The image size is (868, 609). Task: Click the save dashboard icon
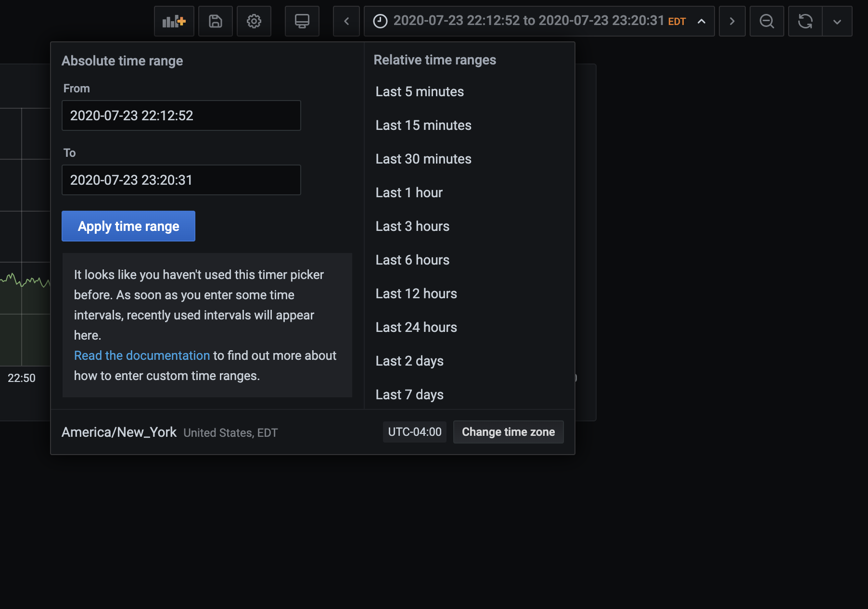[x=215, y=21]
